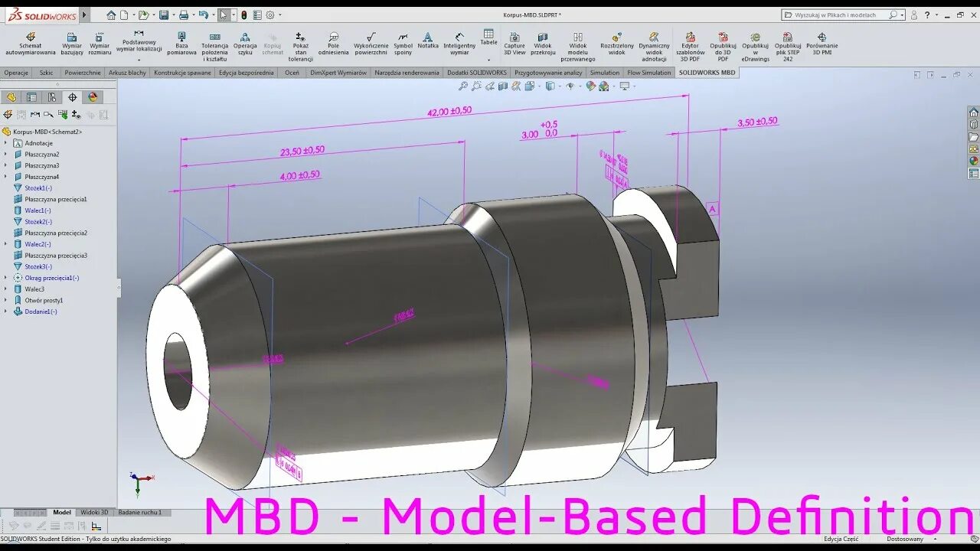Open Edytor szablonów 3D PDF
Image resolution: width=980 pixels, height=551 pixels.
(x=691, y=47)
